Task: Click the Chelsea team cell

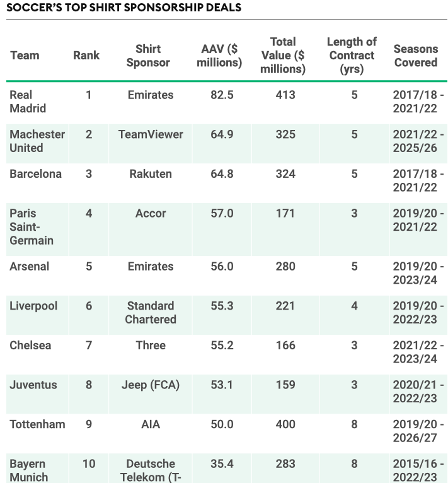Action: coord(31,346)
